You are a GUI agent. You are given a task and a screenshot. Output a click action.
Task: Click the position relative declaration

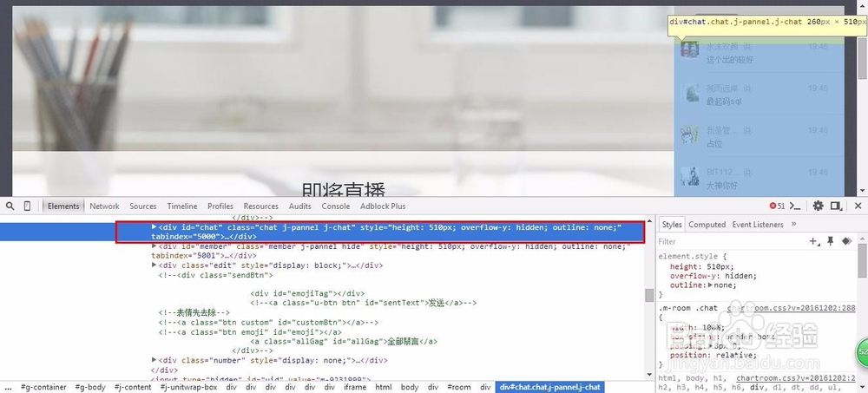coord(713,355)
